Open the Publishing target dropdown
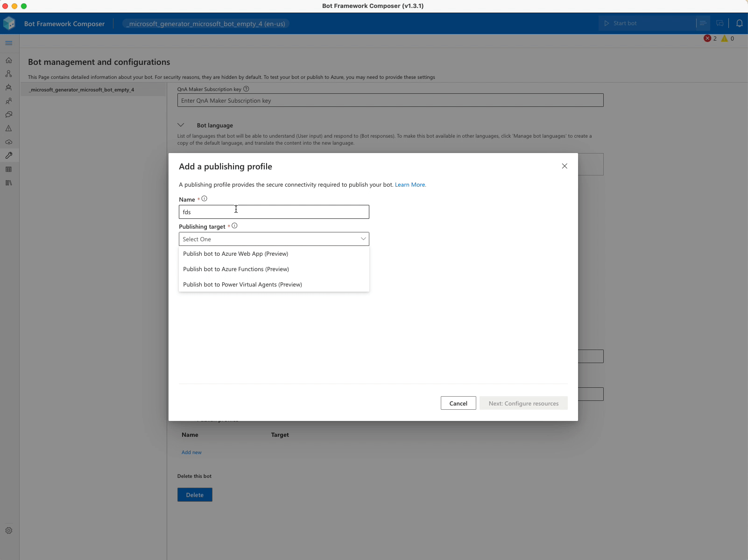The width and height of the screenshot is (748, 560). click(x=274, y=239)
